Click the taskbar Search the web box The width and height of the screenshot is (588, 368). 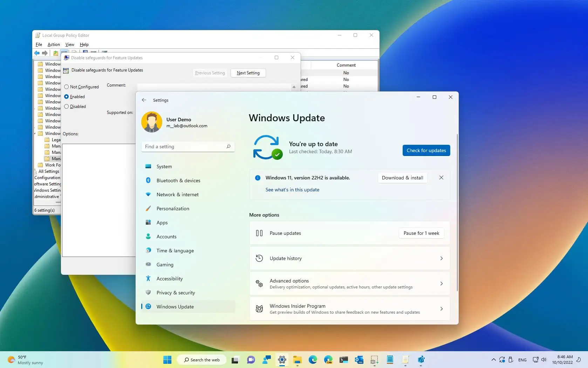pyautogui.click(x=202, y=360)
